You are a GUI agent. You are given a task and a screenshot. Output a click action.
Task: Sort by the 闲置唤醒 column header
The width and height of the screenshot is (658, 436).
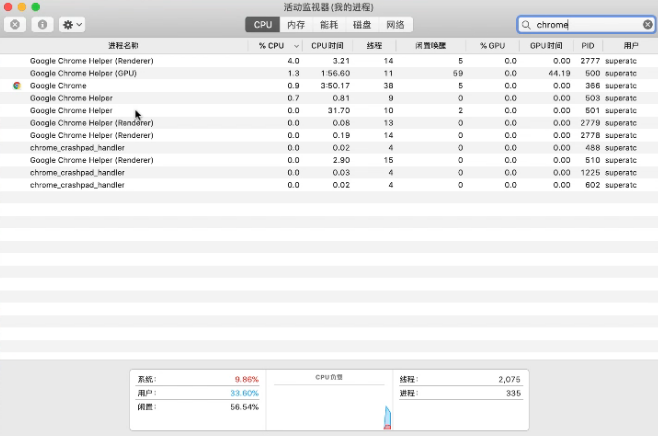click(x=431, y=46)
